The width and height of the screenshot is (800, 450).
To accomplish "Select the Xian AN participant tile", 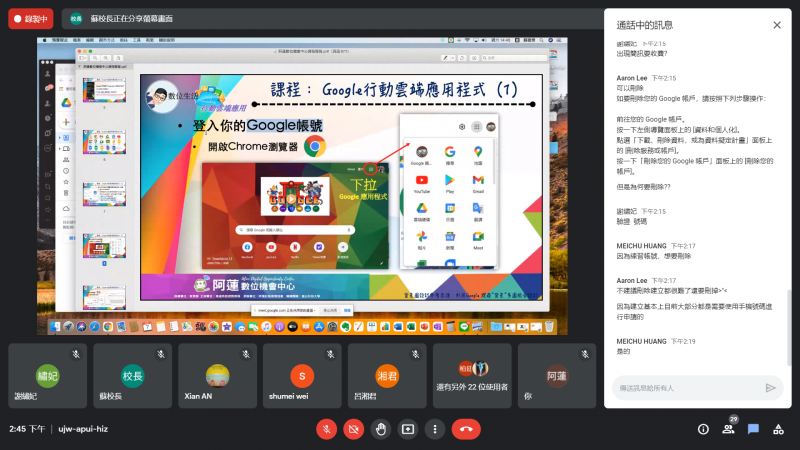I will click(217, 376).
